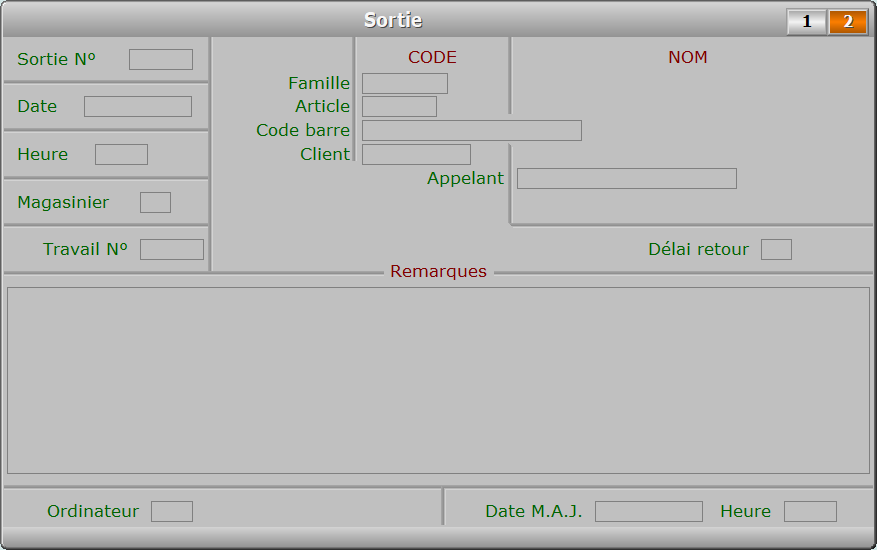
Task: Click the Remarques section label
Action: point(438,271)
